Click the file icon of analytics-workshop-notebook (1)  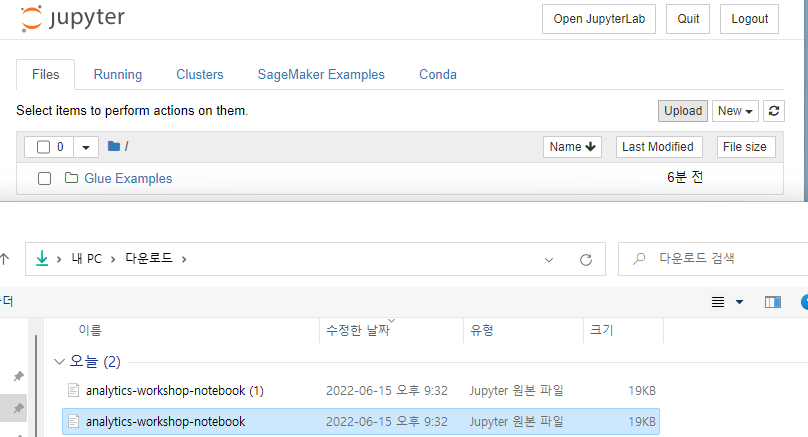pyautogui.click(x=74, y=390)
